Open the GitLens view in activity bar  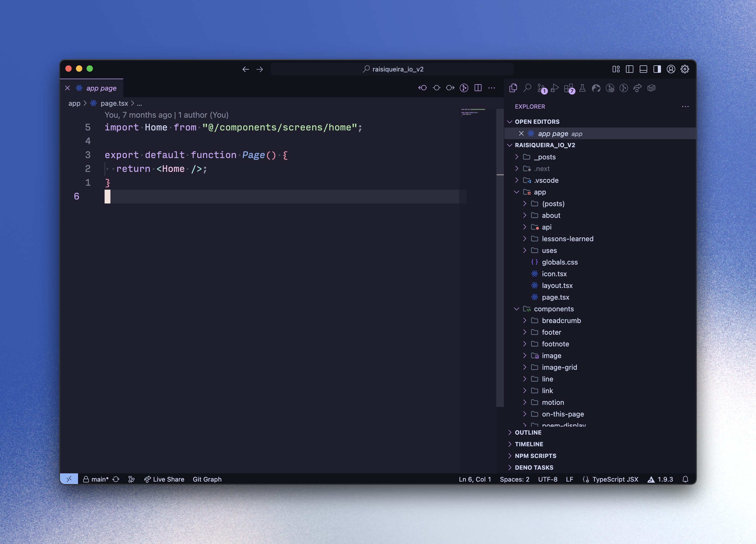click(624, 88)
